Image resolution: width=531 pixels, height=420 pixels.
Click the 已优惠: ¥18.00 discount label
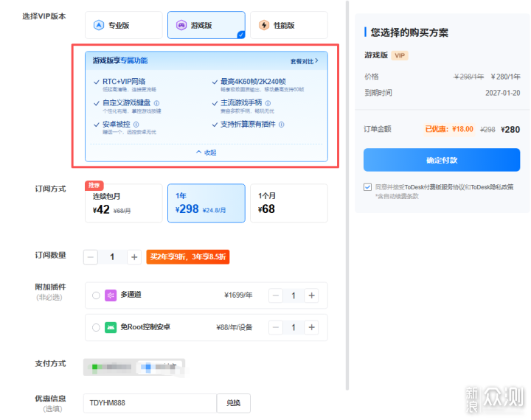pos(449,129)
